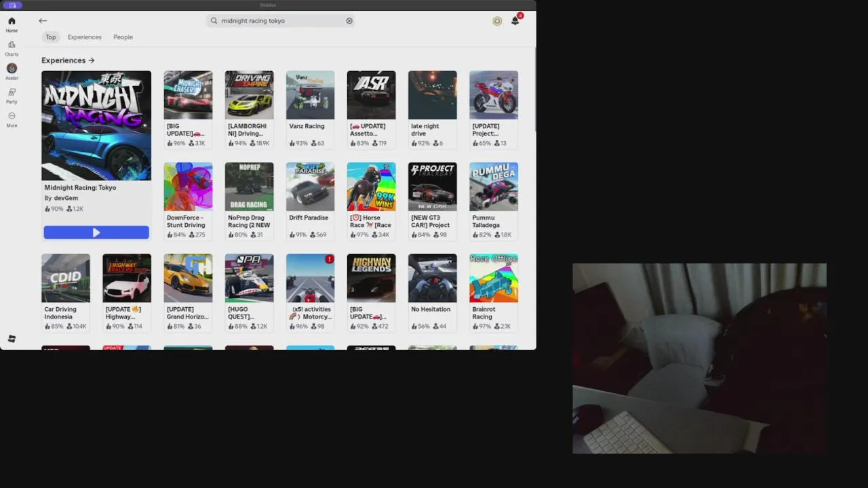The image size is (868, 488).
Task: Click the 'No Hesitation' title text
Action: [431, 309]
